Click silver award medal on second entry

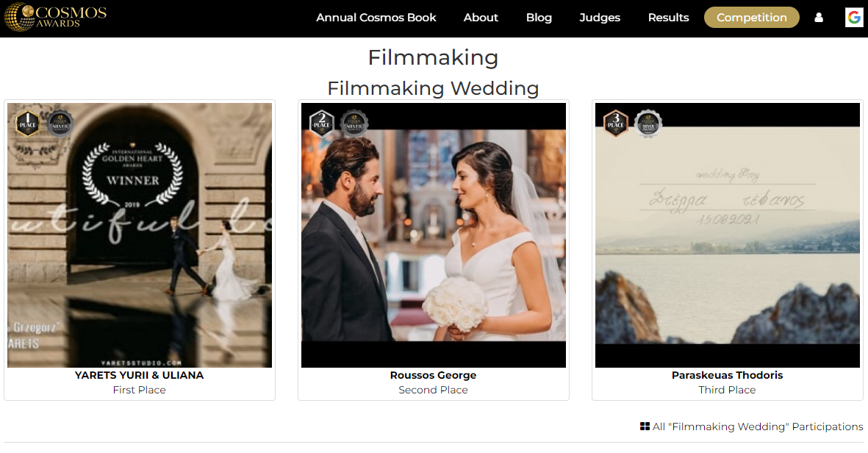(x=354, y=124)
